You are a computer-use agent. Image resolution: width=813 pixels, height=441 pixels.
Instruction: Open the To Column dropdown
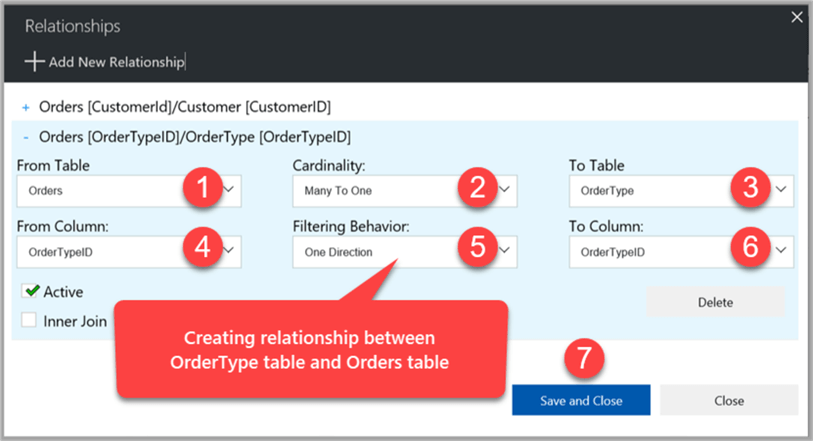pyautogui.click(x=681, y=252)
